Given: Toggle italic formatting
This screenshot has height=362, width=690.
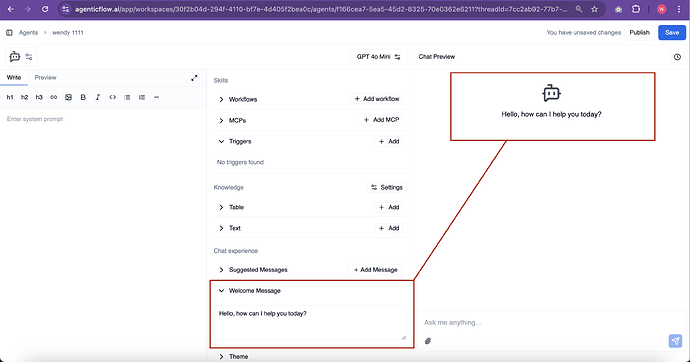Looking at the screenshot, I should coord(98,97).
